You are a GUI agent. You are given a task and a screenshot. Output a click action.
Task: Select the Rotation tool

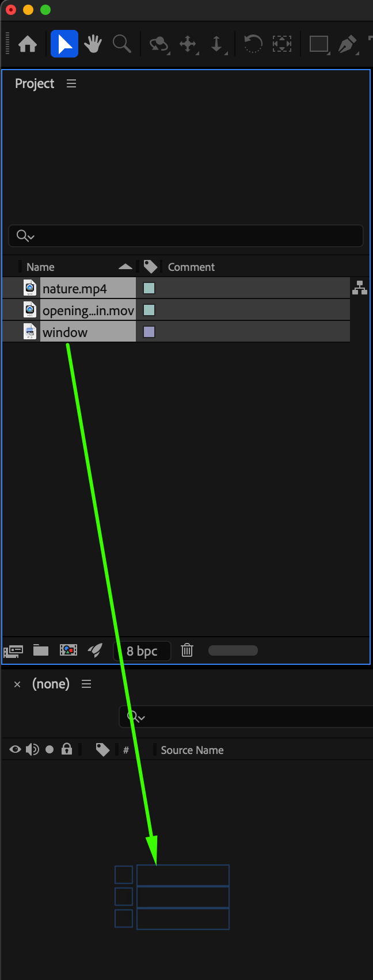253,44
